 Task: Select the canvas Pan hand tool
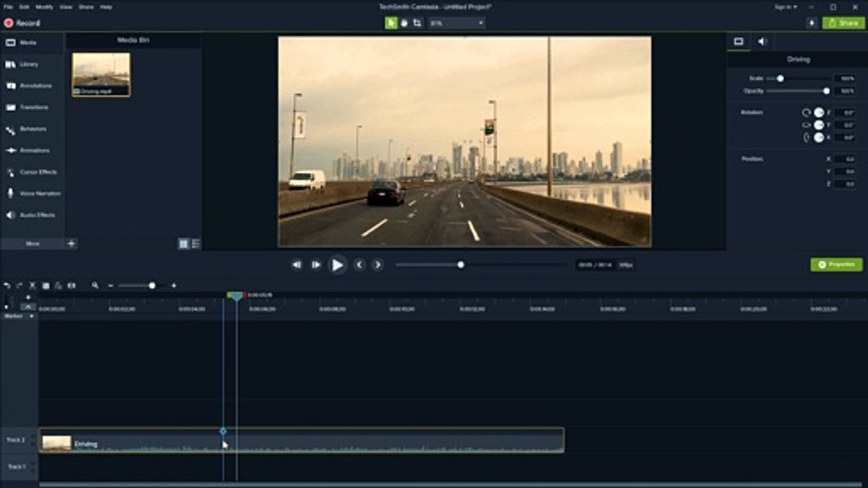point(404,23)
